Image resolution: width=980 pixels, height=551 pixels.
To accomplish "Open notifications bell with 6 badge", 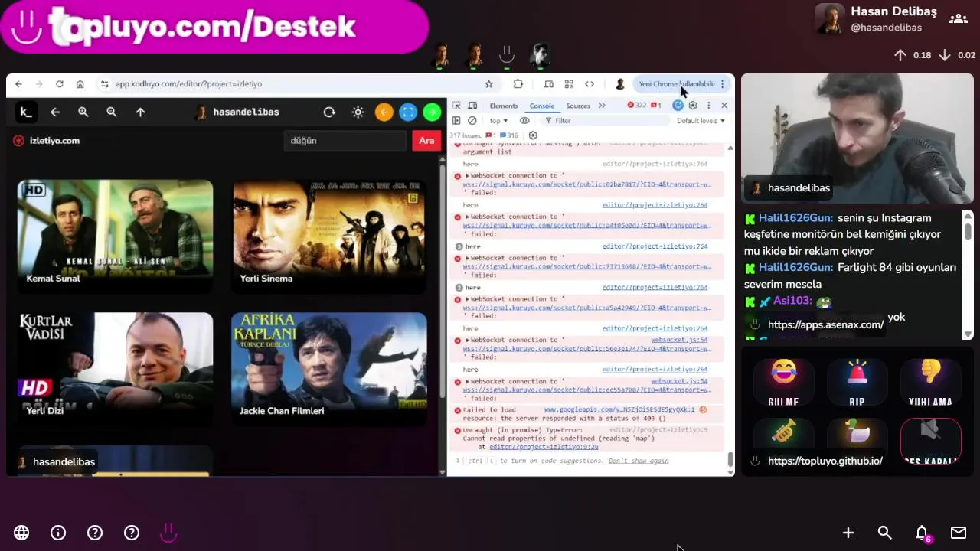I will point(923,533).
